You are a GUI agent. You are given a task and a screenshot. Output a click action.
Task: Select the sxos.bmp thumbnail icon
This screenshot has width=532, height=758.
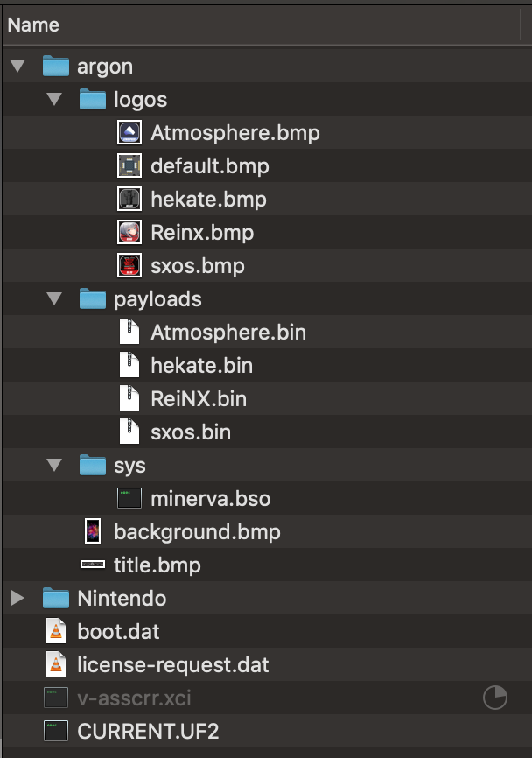click(129, 265)
